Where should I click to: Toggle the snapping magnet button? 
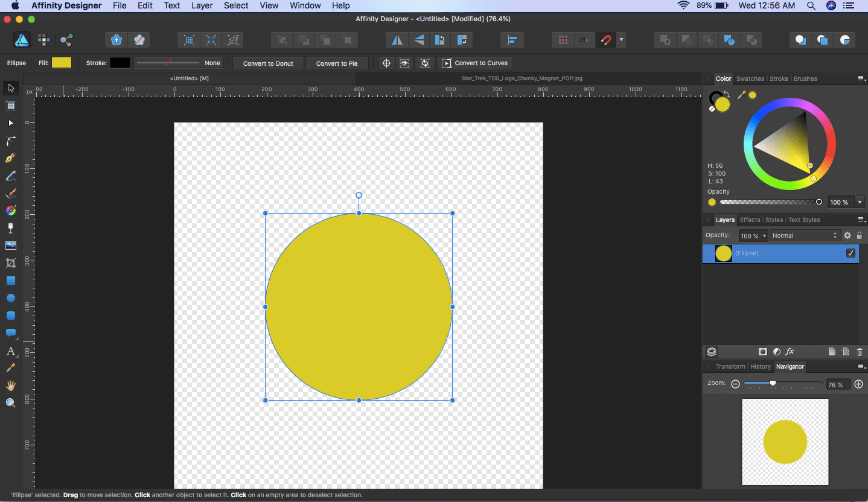tap(605, 40)
